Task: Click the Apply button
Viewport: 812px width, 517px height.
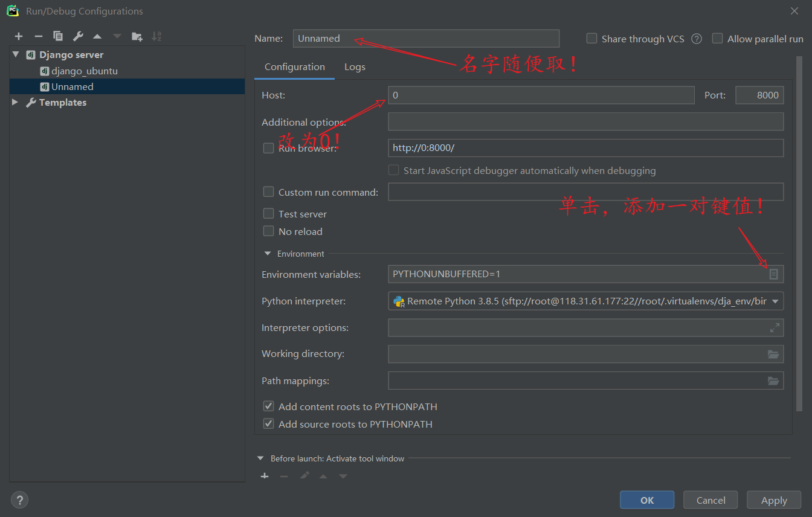Action: coord(774,500)
